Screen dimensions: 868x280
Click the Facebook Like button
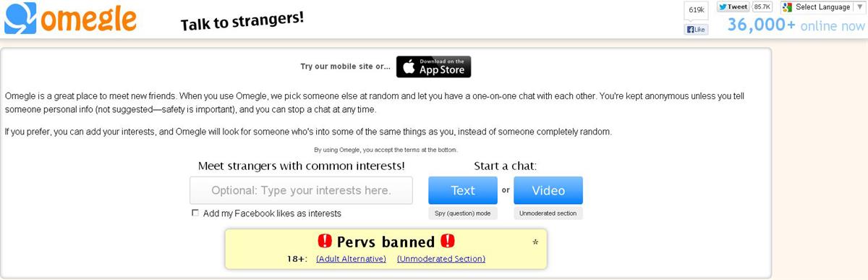697,30
